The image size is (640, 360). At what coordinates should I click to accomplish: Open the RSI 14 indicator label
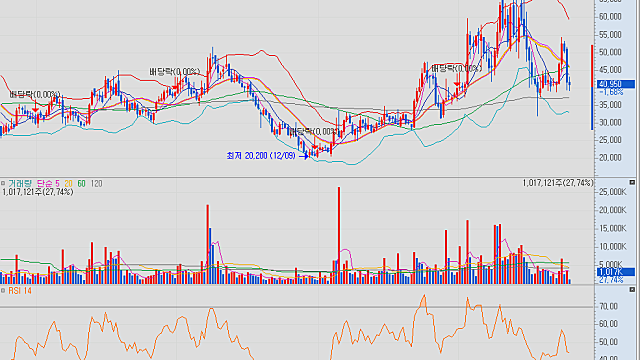pyautogui.click(x=20, y=291)
